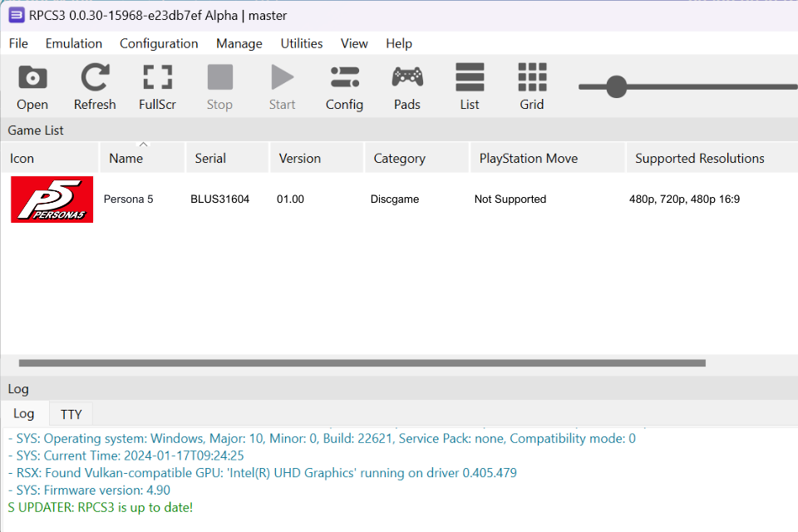Click the Game List panel title
Image resolution: width=798 pixels, height=532 pixels.
[x=36, y=131]
